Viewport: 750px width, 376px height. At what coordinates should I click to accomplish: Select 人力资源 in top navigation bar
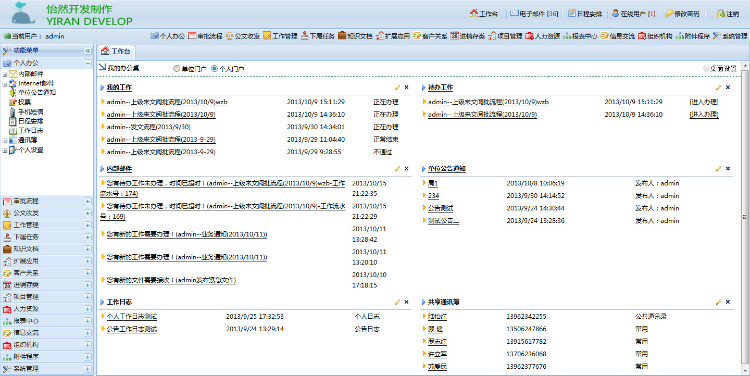coord(542,36)
